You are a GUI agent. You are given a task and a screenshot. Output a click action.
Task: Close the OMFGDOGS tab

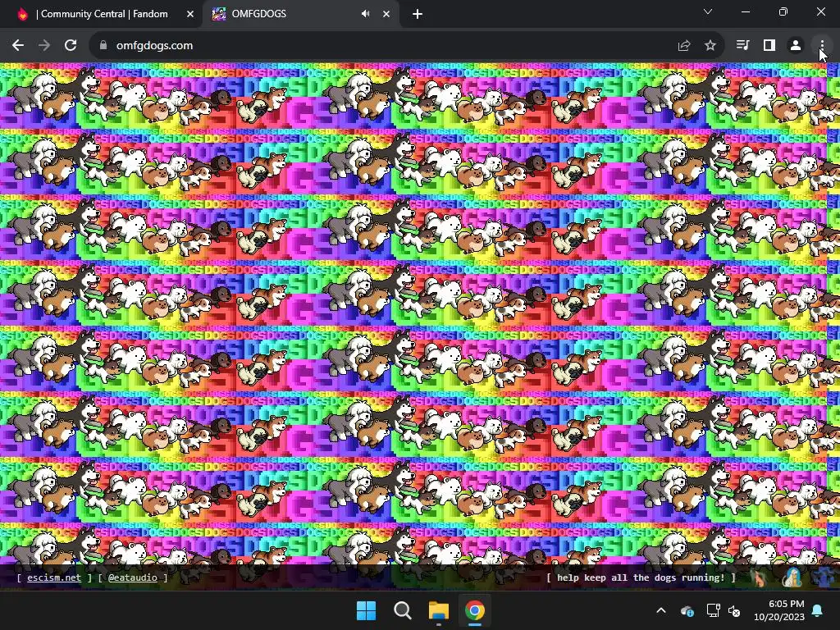[x=386, y=14]
